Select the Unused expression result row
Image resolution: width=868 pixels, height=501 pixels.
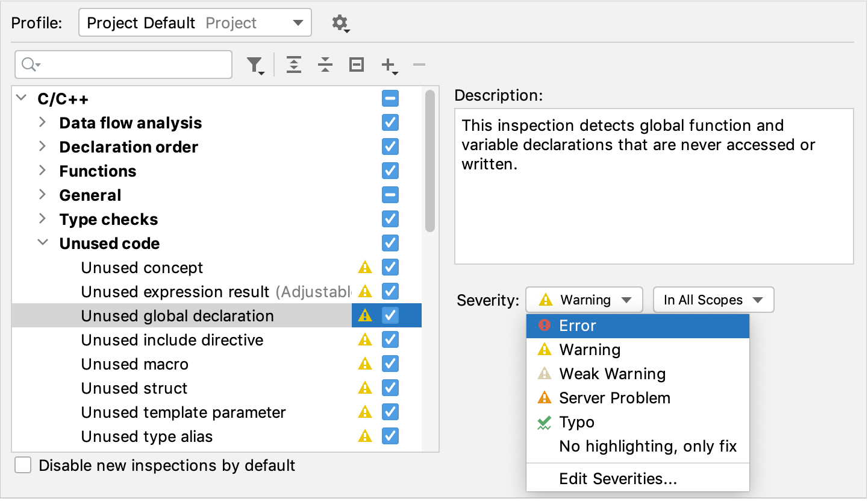tap(217, 291)
